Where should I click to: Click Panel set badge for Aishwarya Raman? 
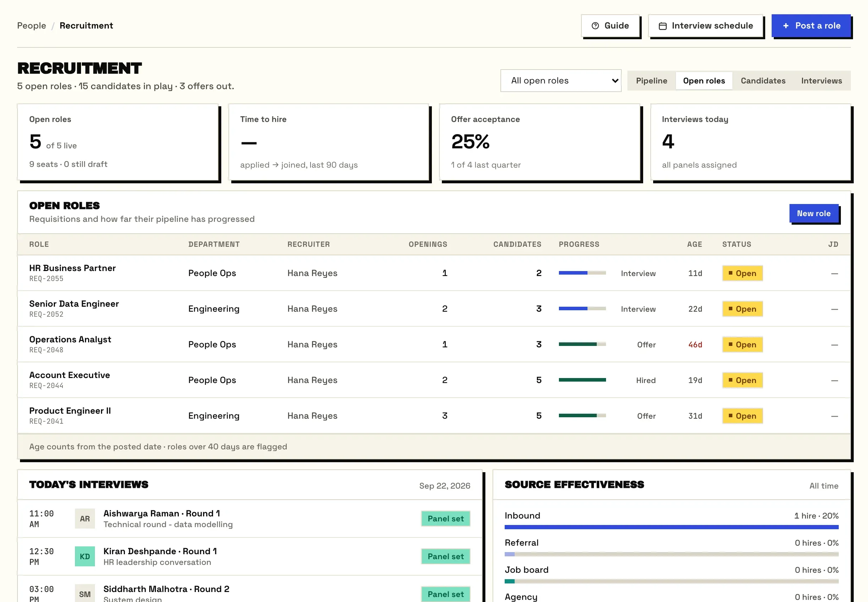coord(445,519)
